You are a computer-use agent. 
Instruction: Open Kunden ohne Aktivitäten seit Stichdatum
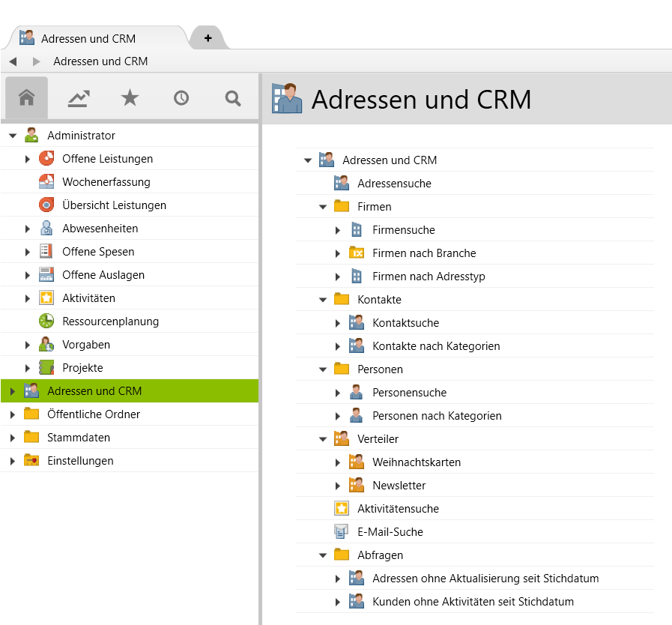(473, 602)
